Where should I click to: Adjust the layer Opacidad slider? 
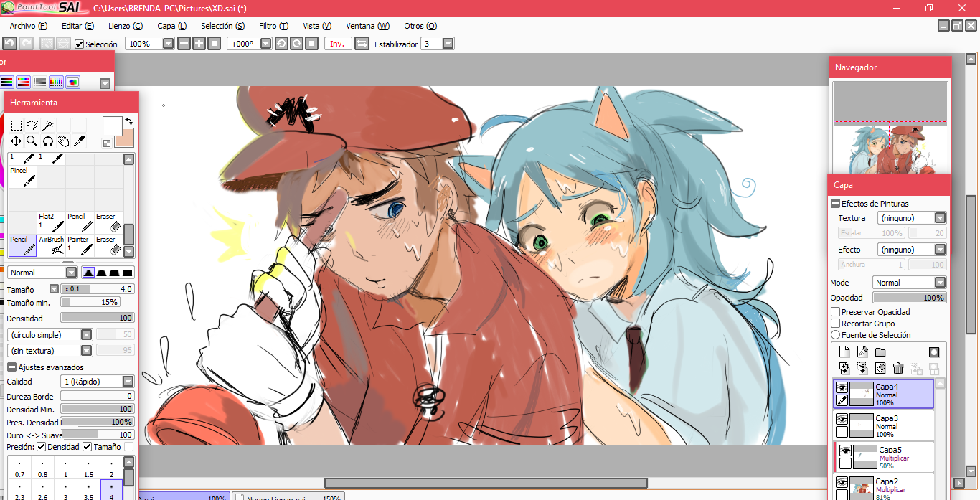[909, 298]
